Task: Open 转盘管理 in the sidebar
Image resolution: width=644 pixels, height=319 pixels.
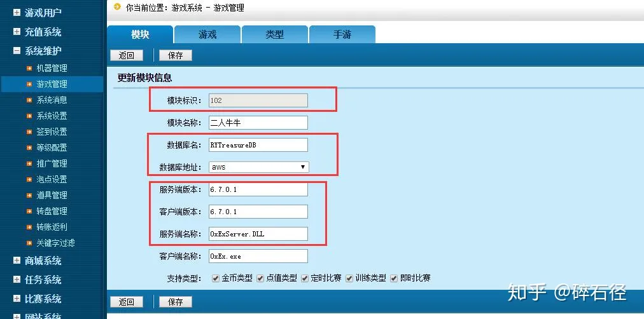Action: 52,211
